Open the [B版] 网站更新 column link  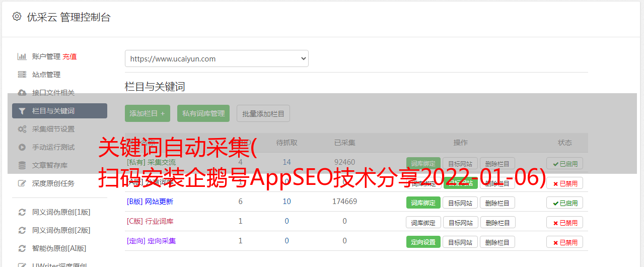click(x=150, y=202)
